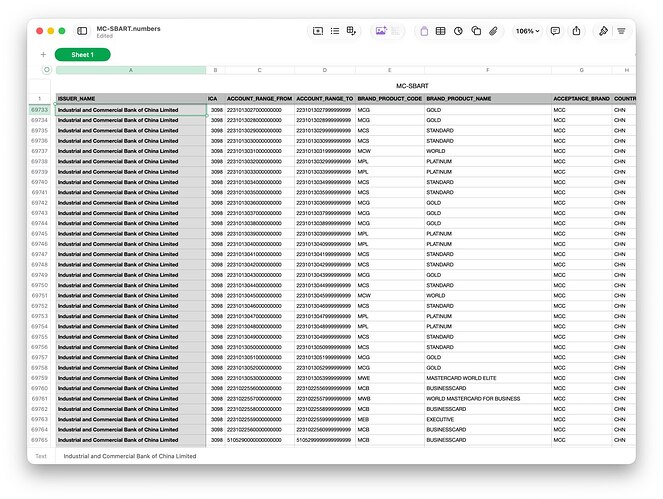The image size is (663, 499).
Task: Click BUSINESSCARD cell in row 69760
Action: [488, 388]
